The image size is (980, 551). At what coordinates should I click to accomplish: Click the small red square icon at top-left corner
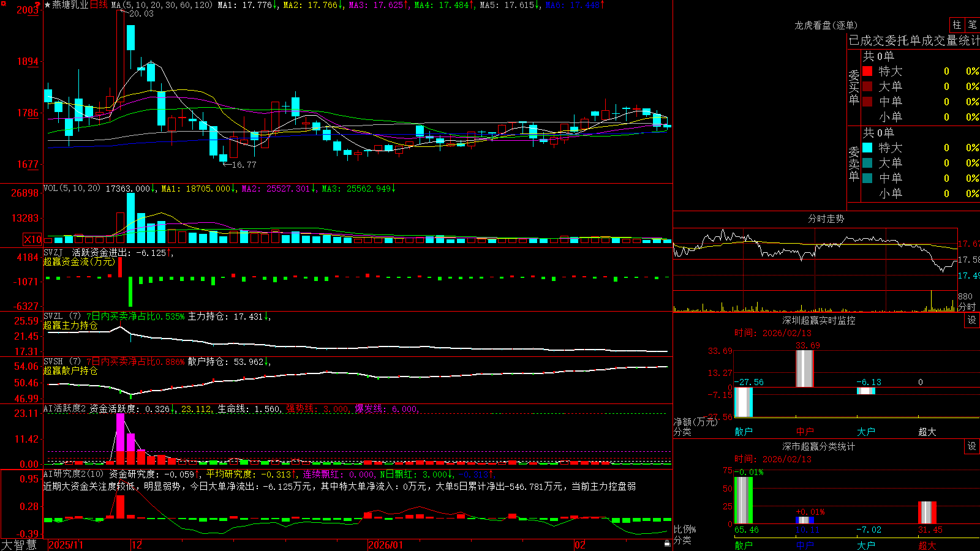click(x=4, y=4)
